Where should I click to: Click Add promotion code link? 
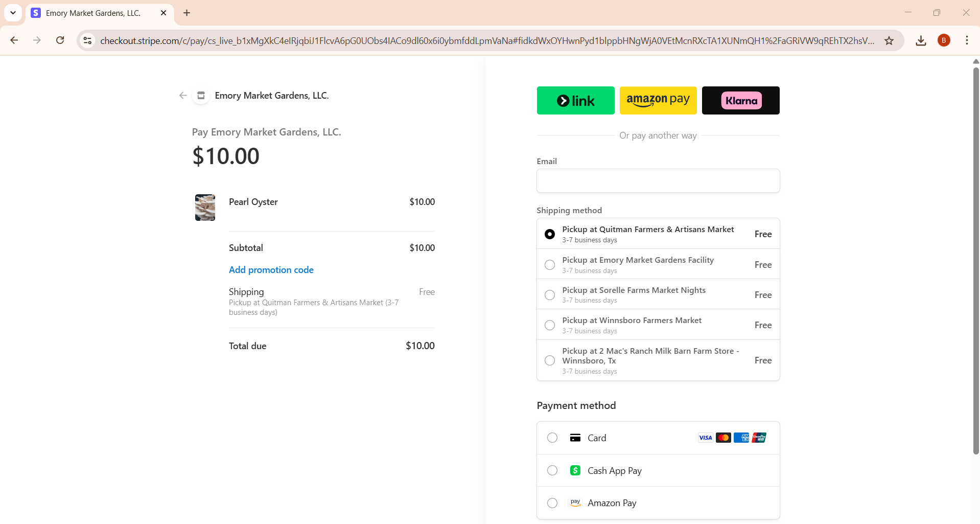[271, 270]
